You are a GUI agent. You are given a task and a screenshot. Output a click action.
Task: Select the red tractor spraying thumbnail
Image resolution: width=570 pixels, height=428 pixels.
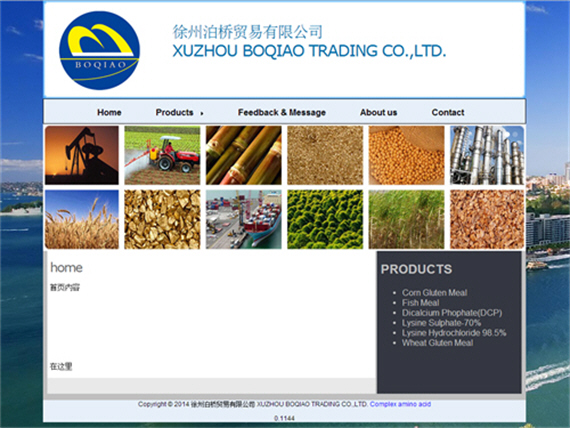162,155
